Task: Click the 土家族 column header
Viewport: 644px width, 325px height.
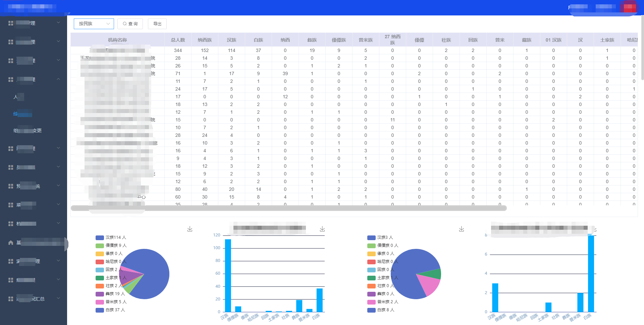Action: point(607,40)
